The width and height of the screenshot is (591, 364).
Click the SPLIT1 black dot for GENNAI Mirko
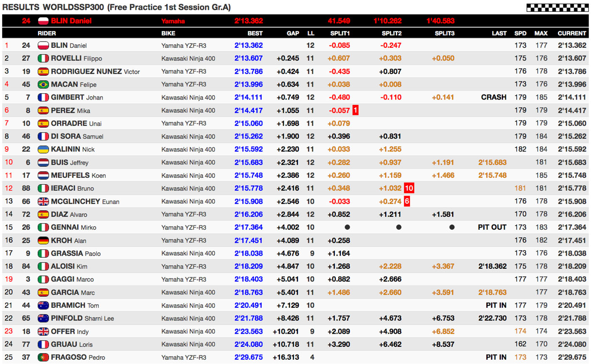pyautogui.click(x=347, y=227)
